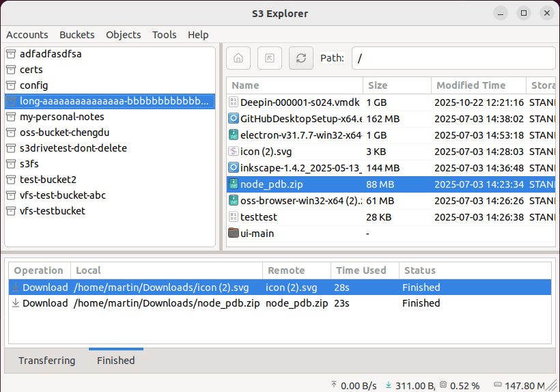560x392 pixels.
Task: Select the testtest file name
Action: 259,217
